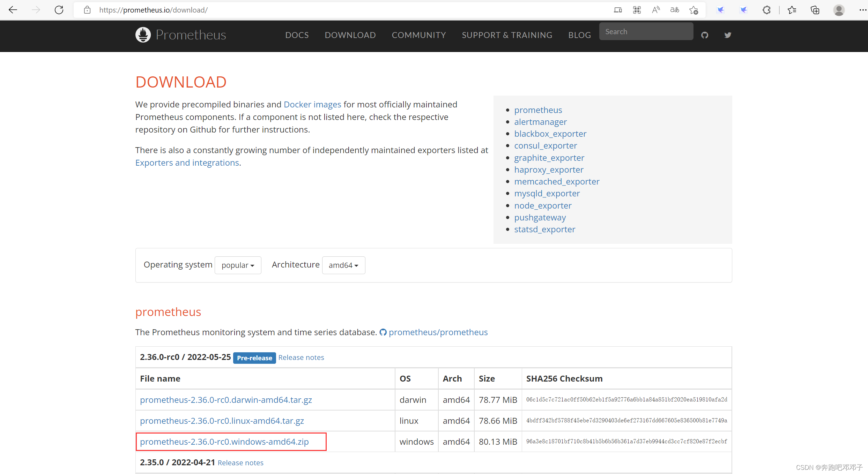The height and width of the screenshot is (474, 868).
Task: Download prometheus-2.36.0-rc0.windows-amd64.zip
Action: coord(224,442)
